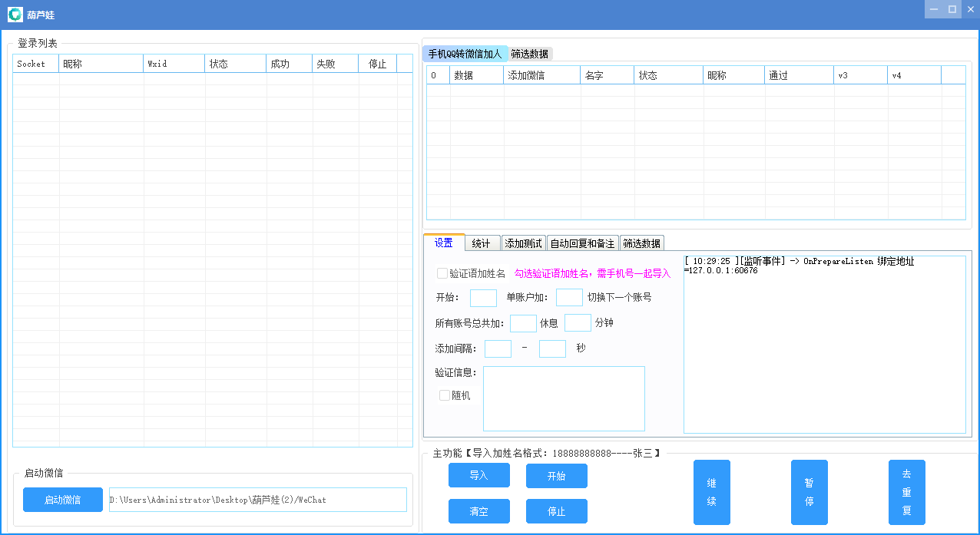Screen dimensions: 980x535
Task: Focus the 所有账号总共加 input field
Action: click(x=523, y=323)
